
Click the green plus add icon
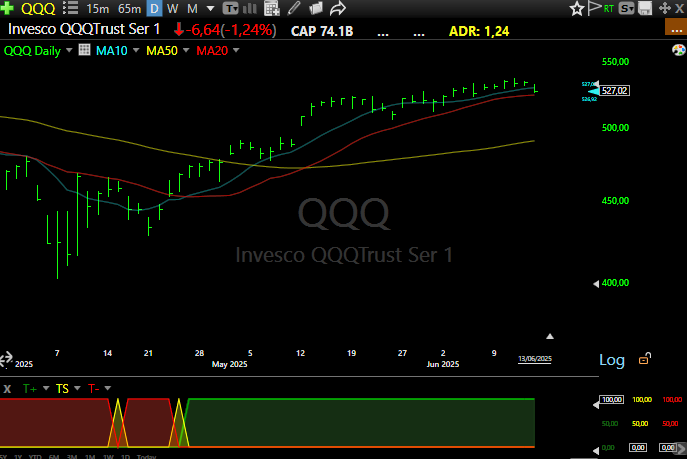point(7,8)
